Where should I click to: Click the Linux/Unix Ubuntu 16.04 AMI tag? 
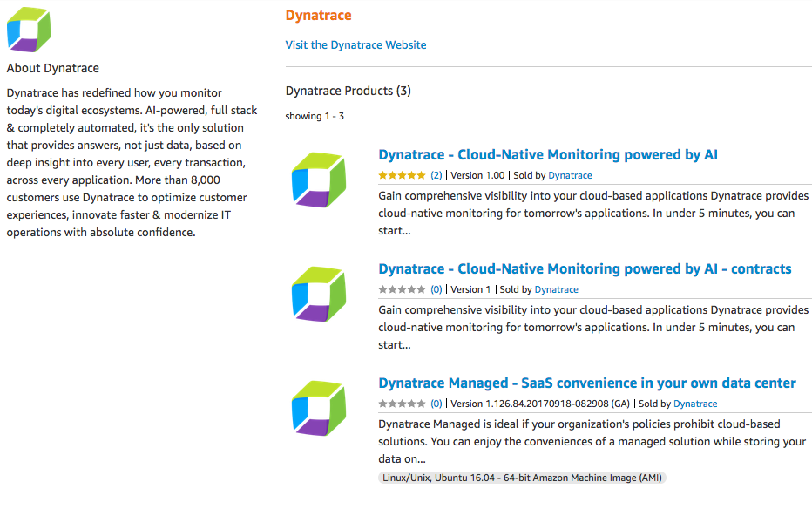click(x=522, y=478)
